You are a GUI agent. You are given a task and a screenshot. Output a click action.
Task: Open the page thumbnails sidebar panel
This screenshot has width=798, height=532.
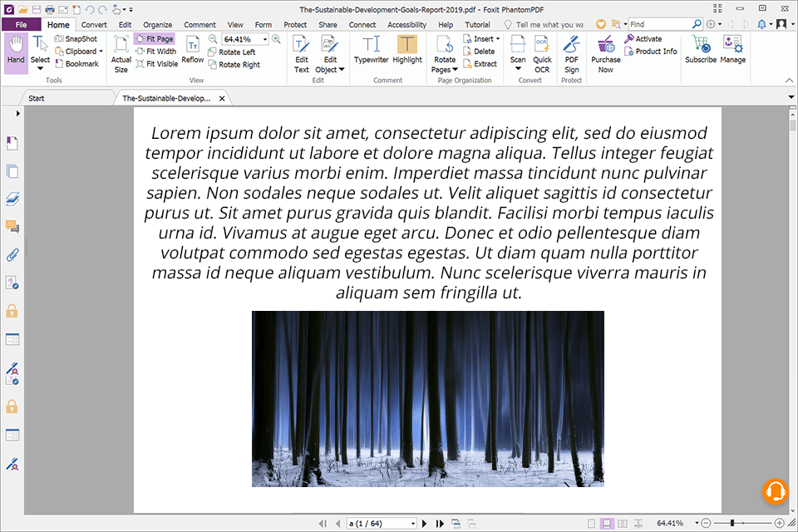(x=12, y=171)
